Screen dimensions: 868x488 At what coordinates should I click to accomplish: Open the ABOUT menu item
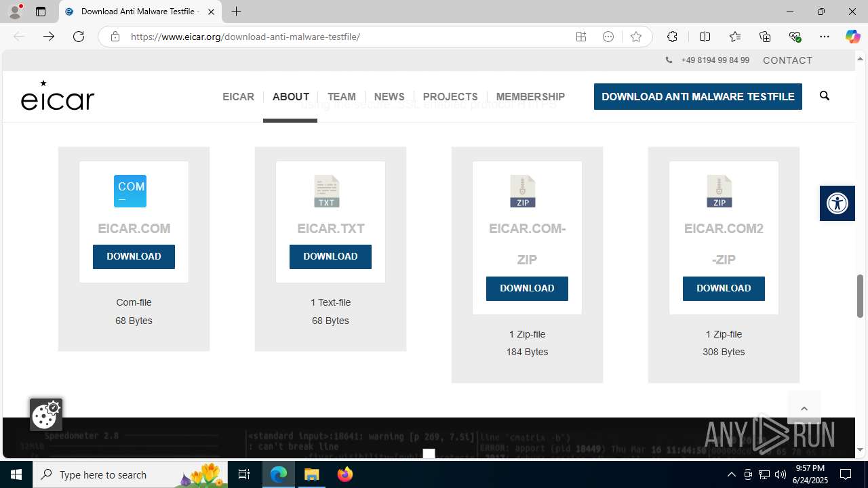pyautogui.click(x=291, y=97)
